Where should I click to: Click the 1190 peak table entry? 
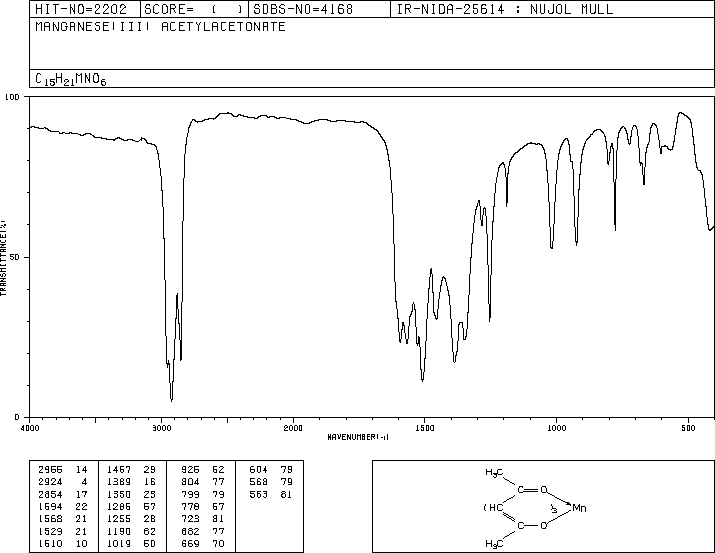click(131, 532)
